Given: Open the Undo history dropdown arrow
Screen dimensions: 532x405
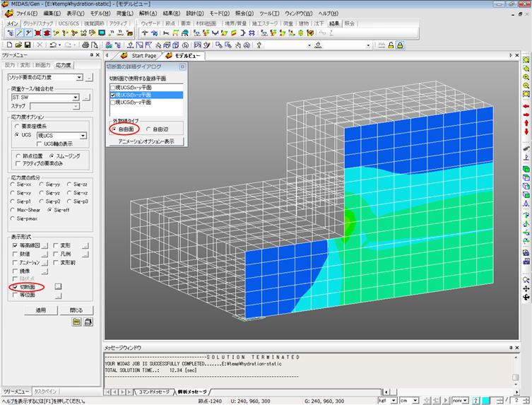Looking at the screenshot, I should point(60,45).
